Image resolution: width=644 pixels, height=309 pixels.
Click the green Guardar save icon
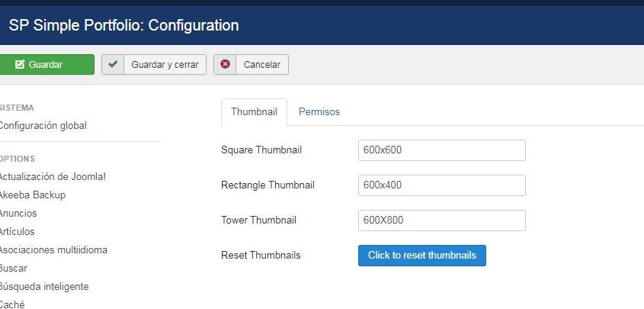20,65
